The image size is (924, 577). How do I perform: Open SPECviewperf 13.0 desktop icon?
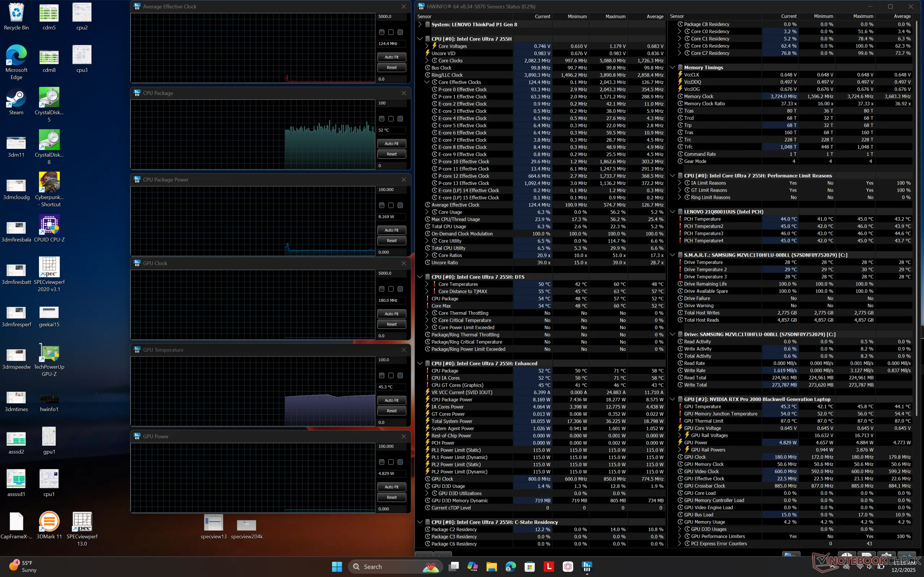point(82,522)
